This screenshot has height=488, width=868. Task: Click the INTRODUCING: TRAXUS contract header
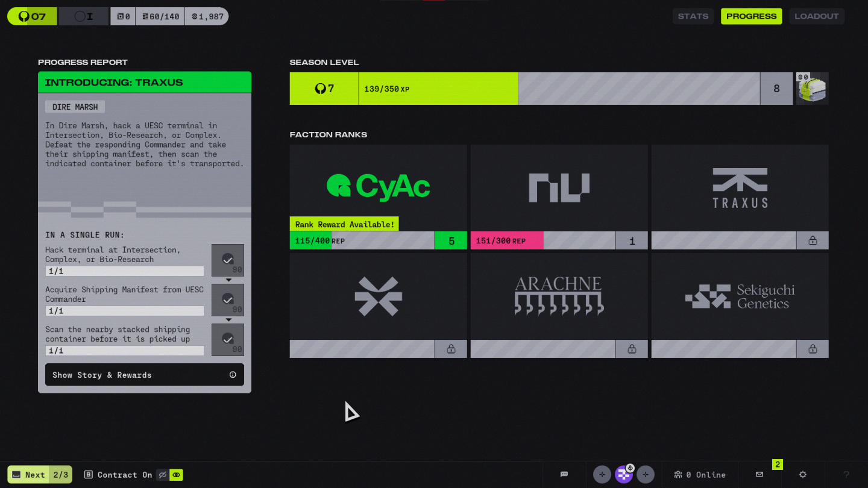pyautogui.click(x=145, y=83)
